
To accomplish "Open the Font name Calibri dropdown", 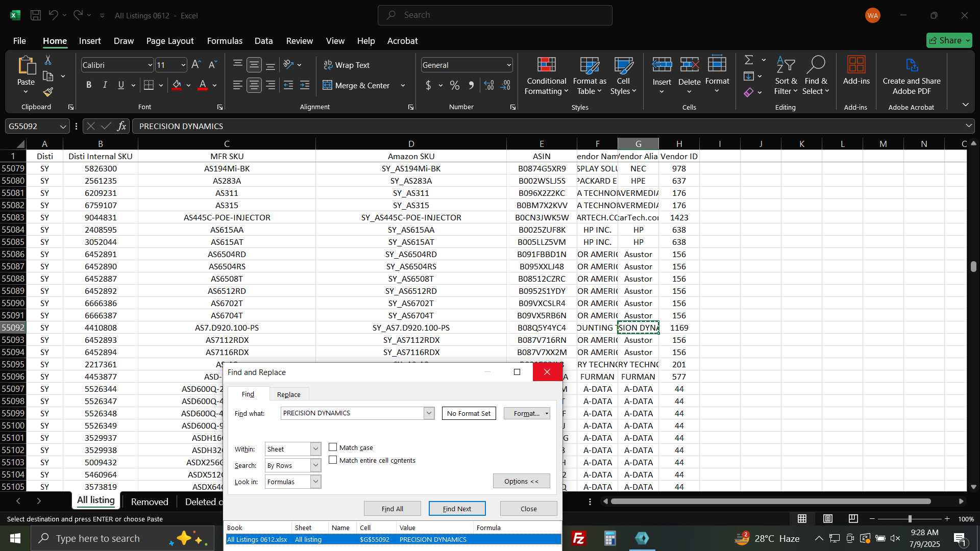I will click(x=150, y=65).
